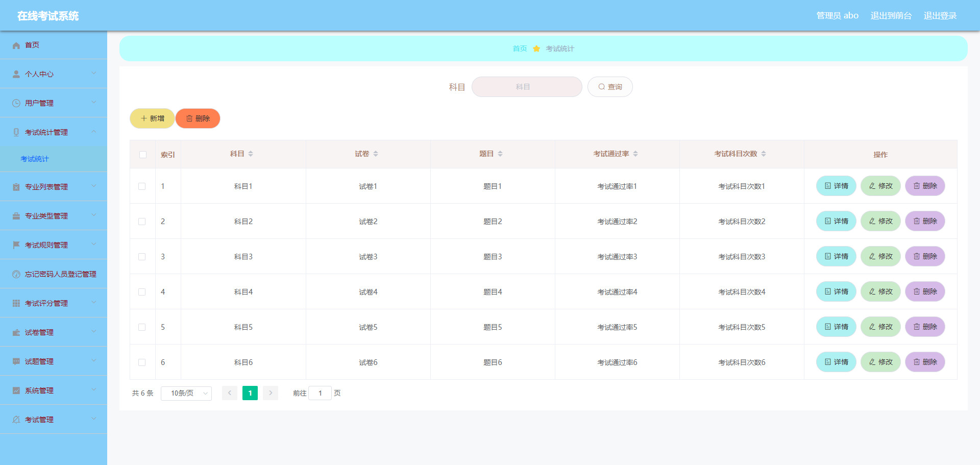Select the checkbox for row 科目2

142,222
